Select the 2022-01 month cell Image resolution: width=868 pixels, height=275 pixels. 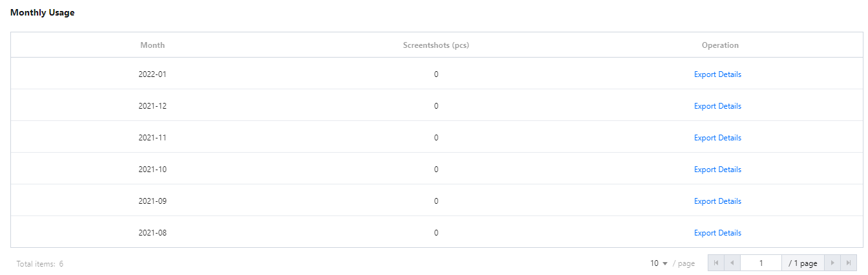(x=153, y=74)
